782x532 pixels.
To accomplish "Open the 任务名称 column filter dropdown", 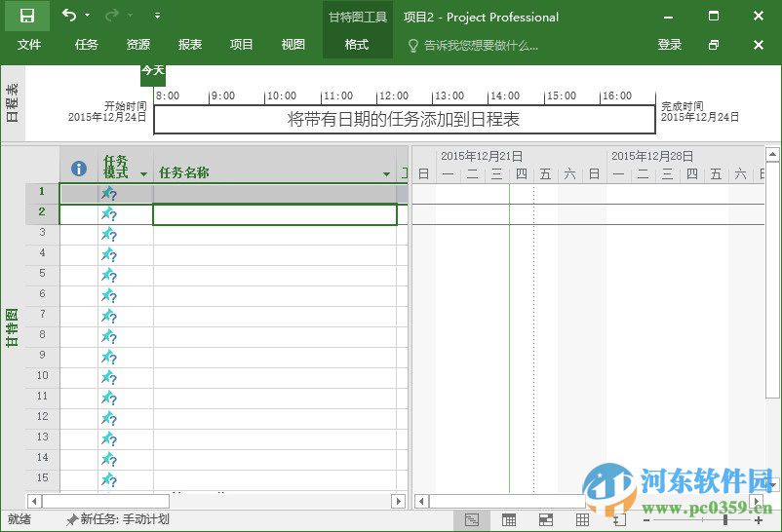I will (386, 174).
